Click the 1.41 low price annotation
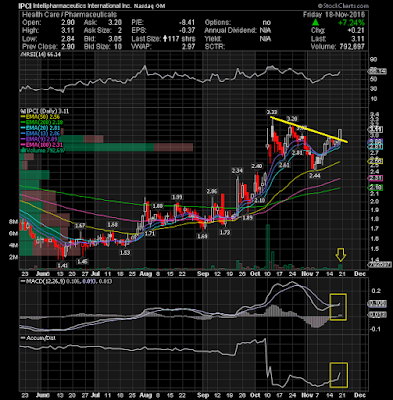Image resolution: width=393 pixels, height=400 pixels. point(62,265)
